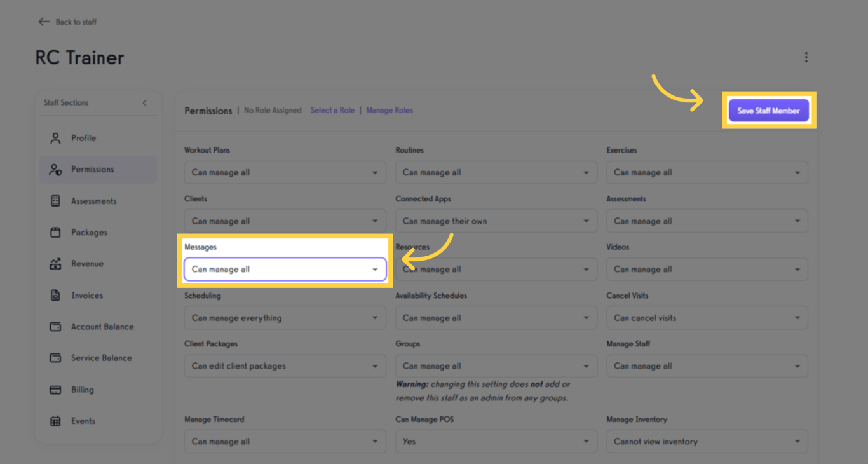This screenshot has width=868, height=464.
Task: Open Assessments via its calculator icon
Action: coord(57,201)
